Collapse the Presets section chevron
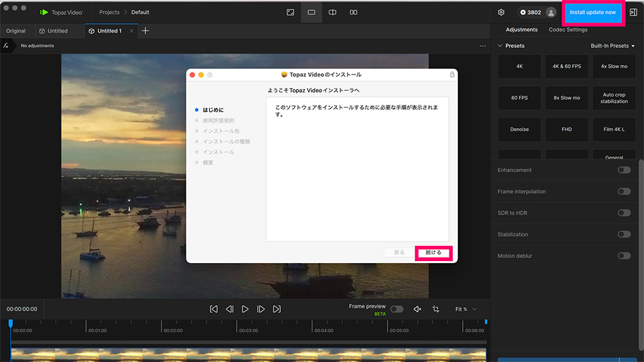 pos(500,45)
